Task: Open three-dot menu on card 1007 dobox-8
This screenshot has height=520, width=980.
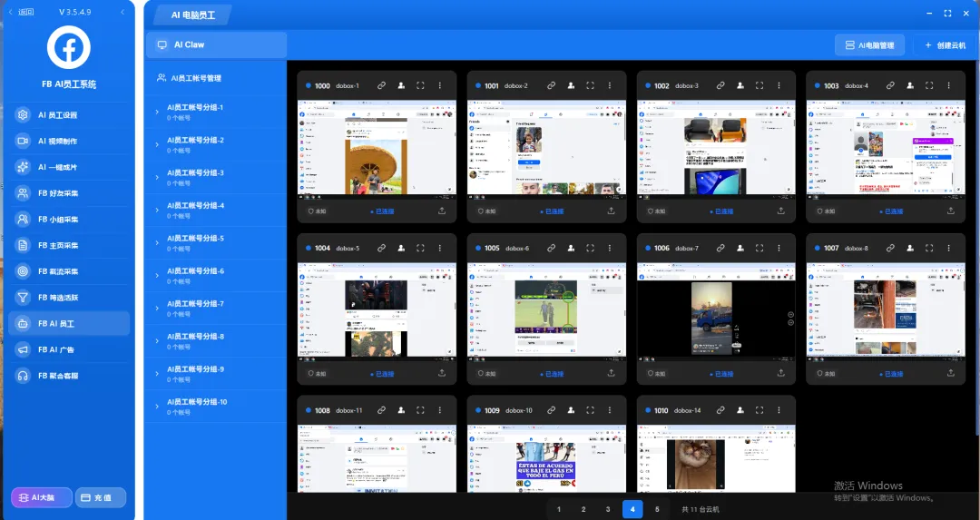Action: click(x=949, y=248)
